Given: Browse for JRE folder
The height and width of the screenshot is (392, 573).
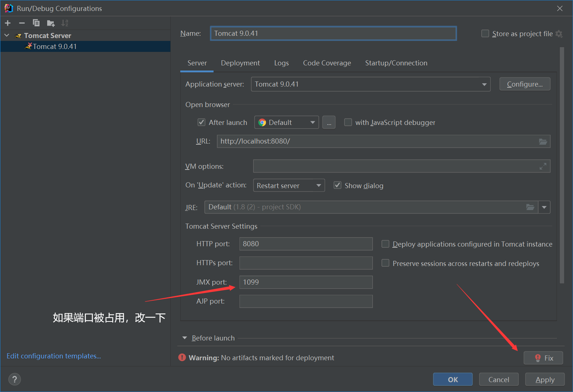Looking at the screenshot, I should pos(530,207).
